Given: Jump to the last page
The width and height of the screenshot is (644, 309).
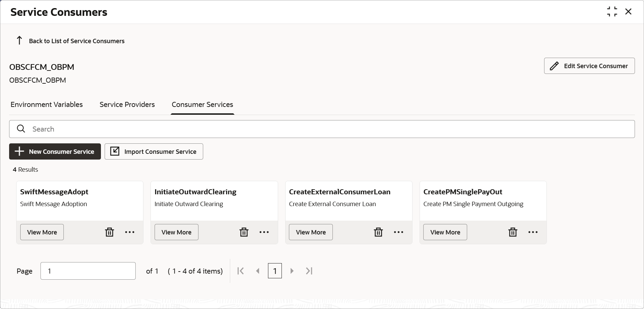Looking at the screenshot, I should (309, 271).
